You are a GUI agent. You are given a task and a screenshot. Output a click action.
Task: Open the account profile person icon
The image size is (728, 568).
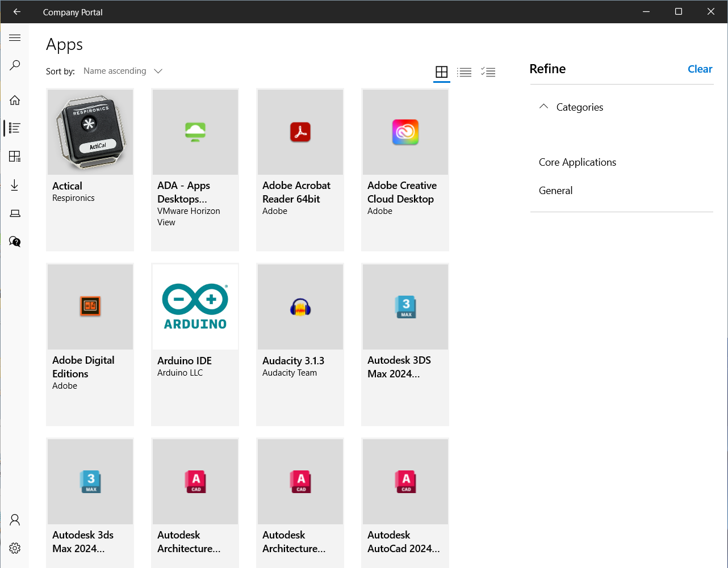tap(15, 520)
